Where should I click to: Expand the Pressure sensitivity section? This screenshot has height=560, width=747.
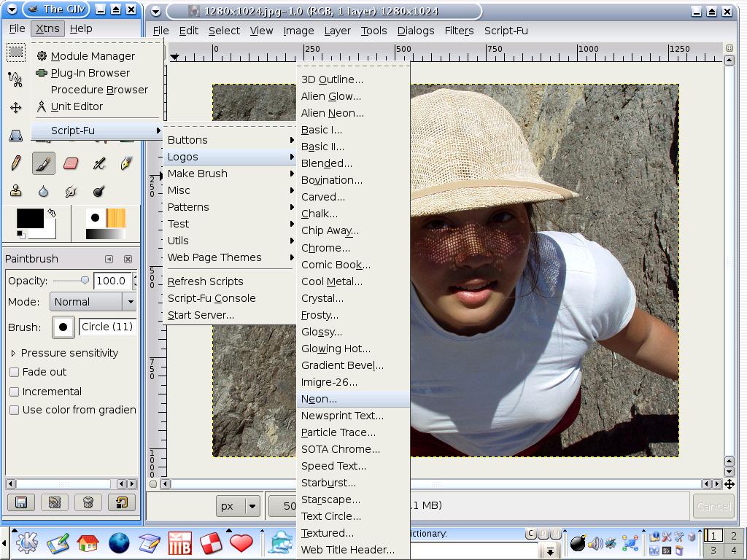(x=13, y=353)
